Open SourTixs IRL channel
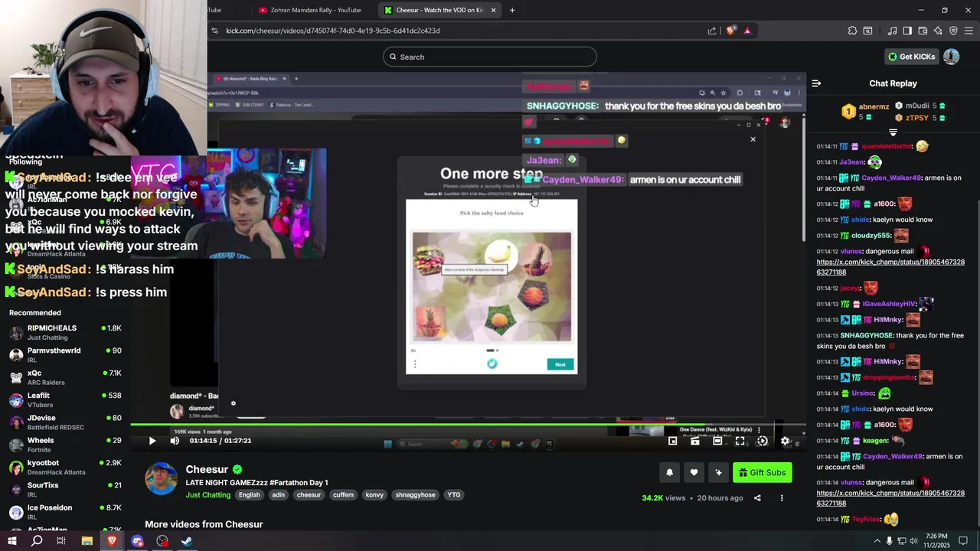Viewport: 980px width, 551px height. pos(65,490)
